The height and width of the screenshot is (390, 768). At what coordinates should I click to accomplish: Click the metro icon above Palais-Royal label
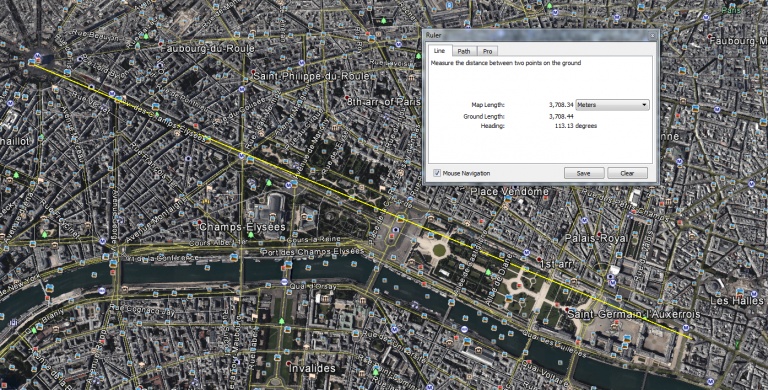[x=584, y=220]
